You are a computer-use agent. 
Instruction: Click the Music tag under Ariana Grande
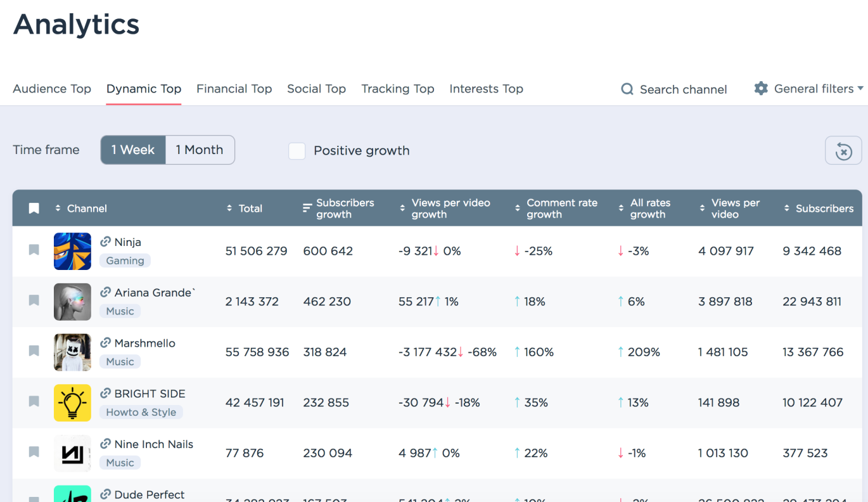click(x=120, y=311)
